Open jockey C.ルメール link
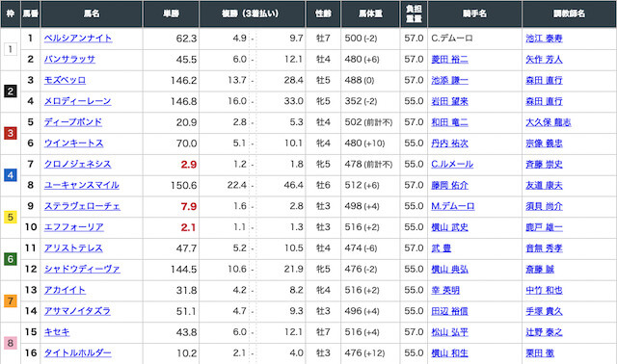Viewport: 617px width, 364px height. [452, 164]
